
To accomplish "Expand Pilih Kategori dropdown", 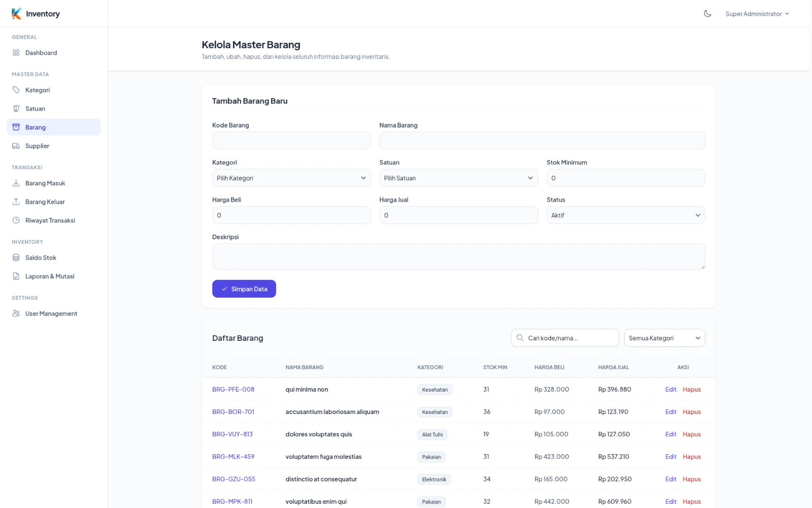I will pos(291,178).
